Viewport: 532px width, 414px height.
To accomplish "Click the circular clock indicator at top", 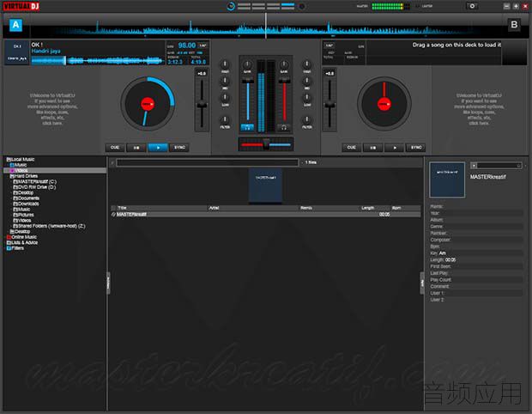I will click(231, 6).
